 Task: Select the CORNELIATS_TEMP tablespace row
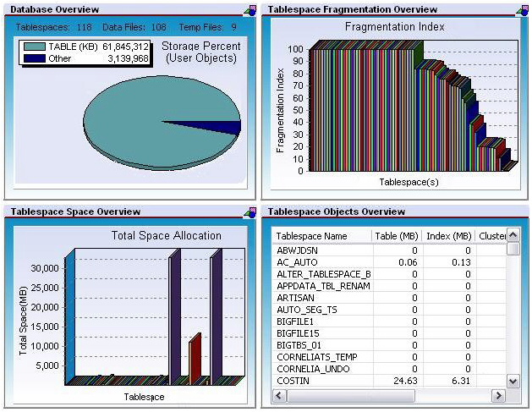point(390,357)
